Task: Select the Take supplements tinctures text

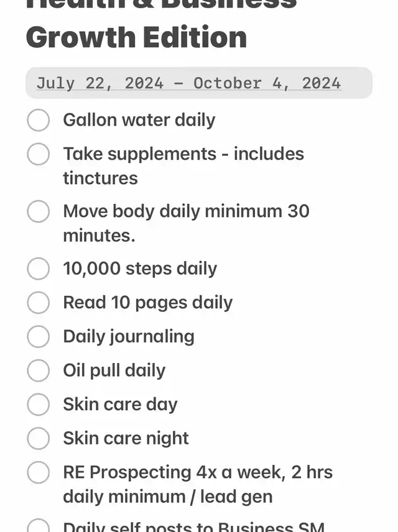Action: pyautogui.click(x=183, y=165)
